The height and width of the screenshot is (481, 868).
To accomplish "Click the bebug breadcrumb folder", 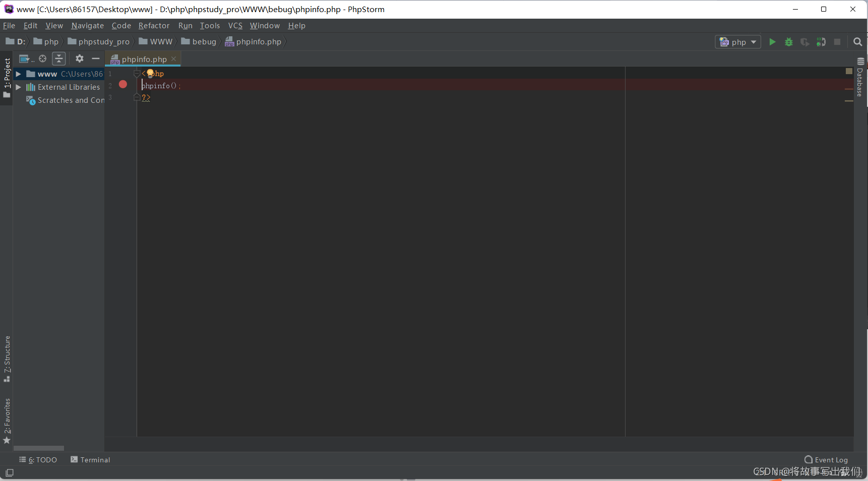I will pyautogui.click(x=199, y=42).
